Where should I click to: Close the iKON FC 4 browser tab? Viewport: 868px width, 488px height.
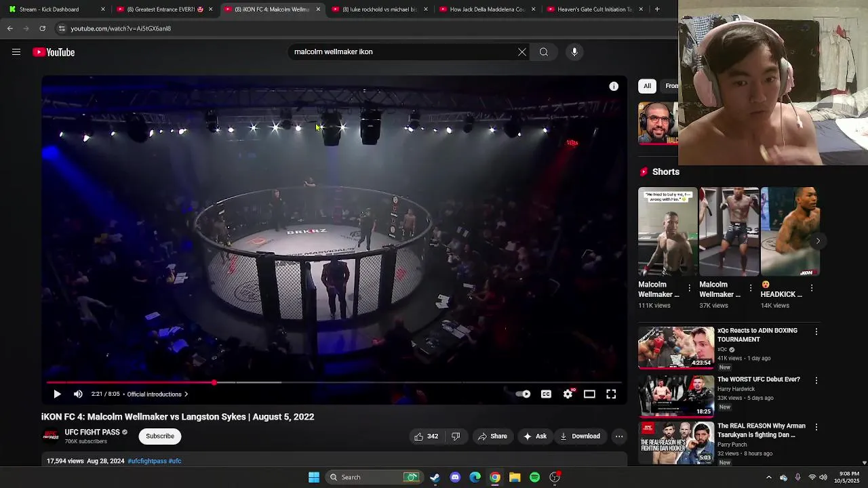[x=318, y=9]
